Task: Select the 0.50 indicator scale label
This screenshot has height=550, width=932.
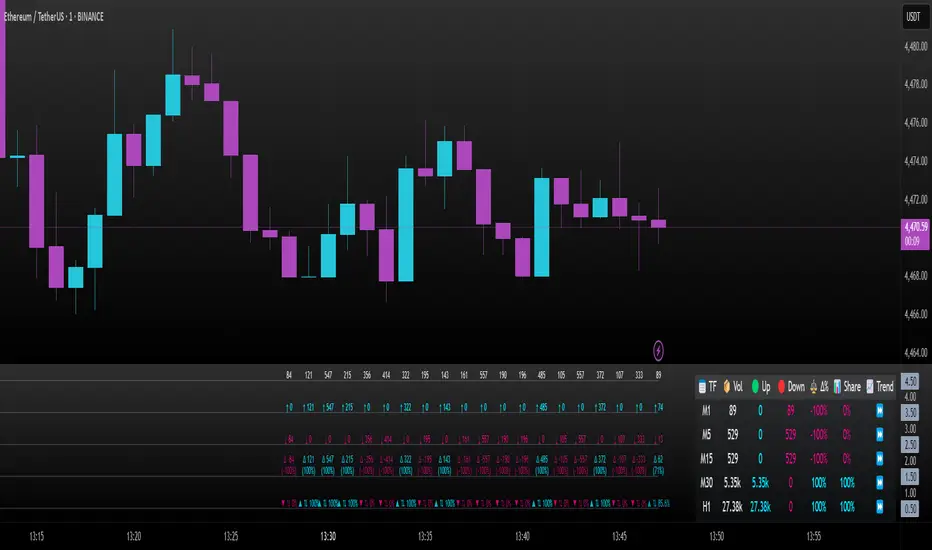Action: point(911,509)
